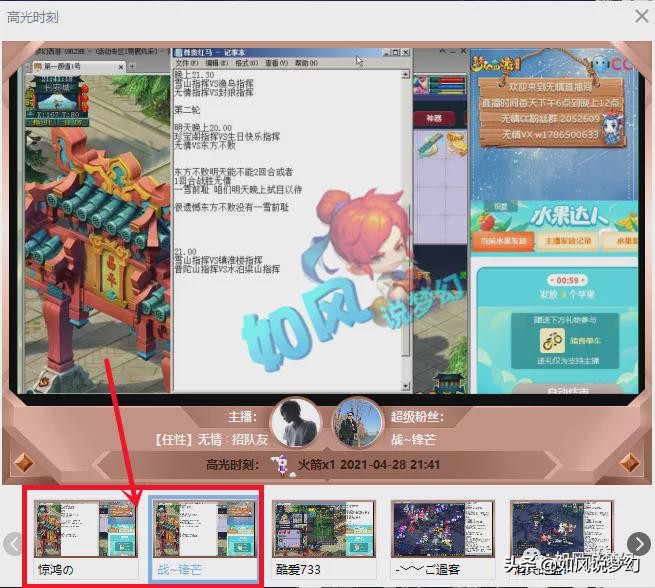
Task: Click notepad line 无情VS东方不败
Action: coord(205,145)
